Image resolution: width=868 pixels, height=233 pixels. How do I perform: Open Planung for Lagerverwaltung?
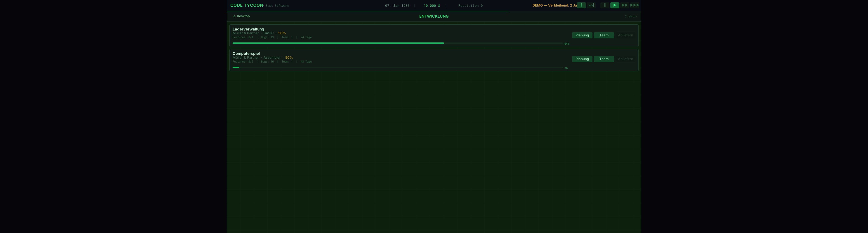tap(582, 35)
